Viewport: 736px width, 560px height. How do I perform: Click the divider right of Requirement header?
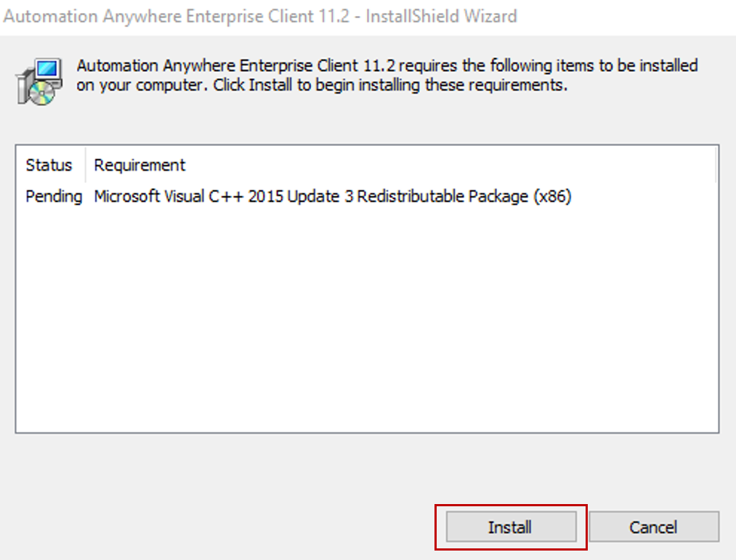(x=716, y=165)
